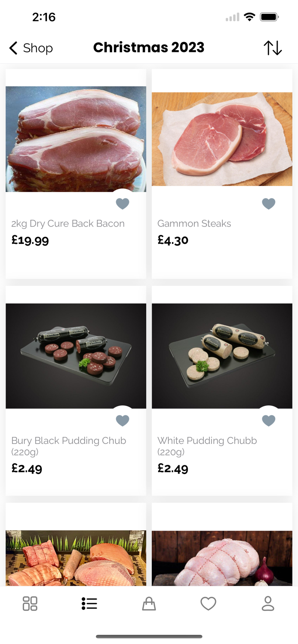The image size is (298, 644).
Task: Favourite the White Pudding Chubb
Action: tap(268, 420)
